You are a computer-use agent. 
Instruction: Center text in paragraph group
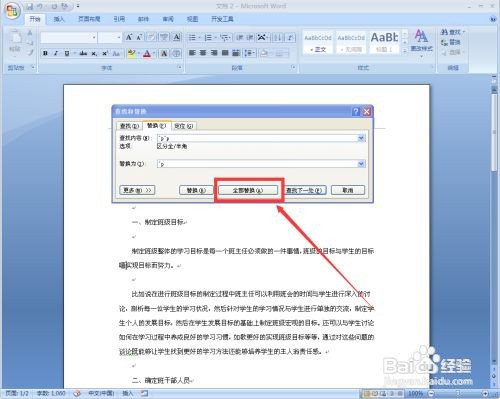point(203,53)
